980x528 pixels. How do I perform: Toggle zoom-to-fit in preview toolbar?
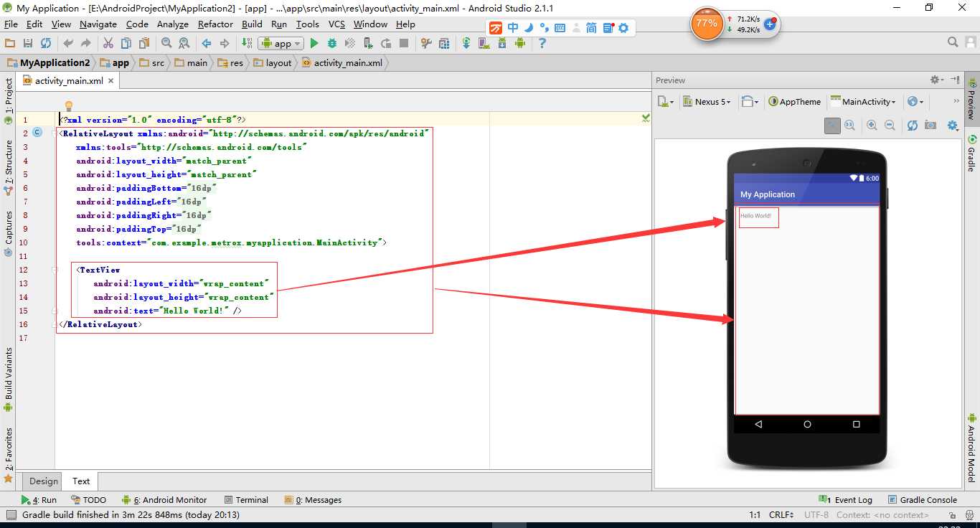click(832, 126)
